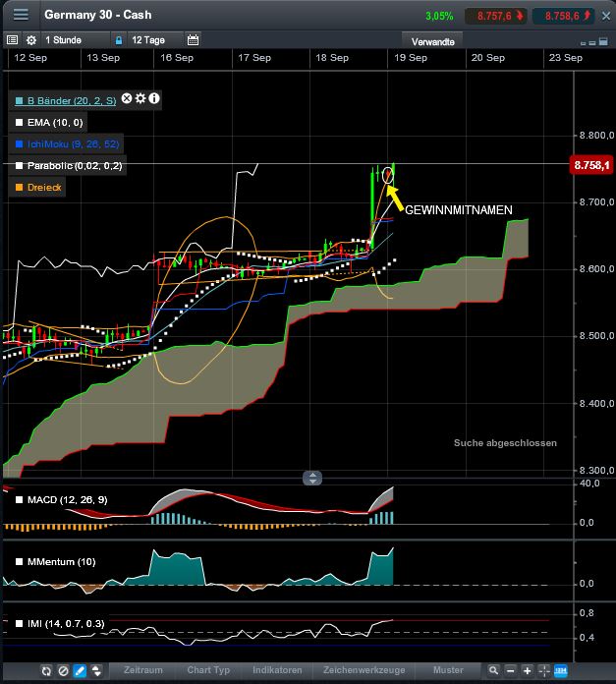Activate the blue pencil drawing tool
This screenshot has width=616, height=684.
tap(80, 671)
